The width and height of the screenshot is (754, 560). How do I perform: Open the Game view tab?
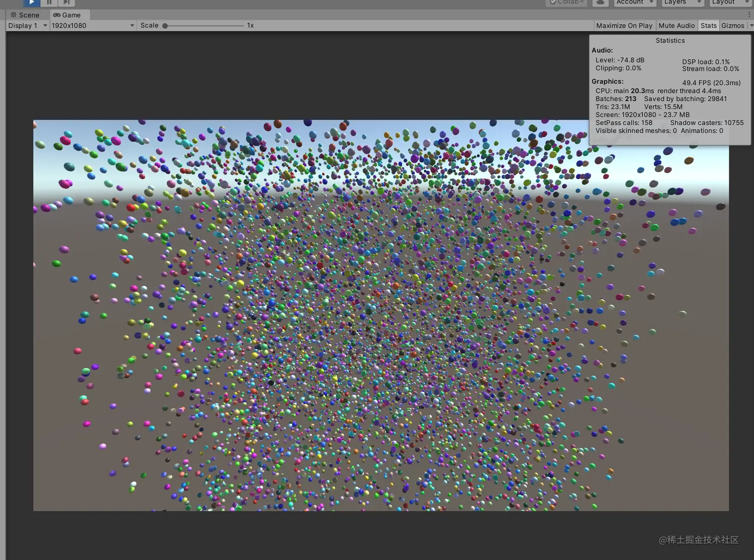67,15
